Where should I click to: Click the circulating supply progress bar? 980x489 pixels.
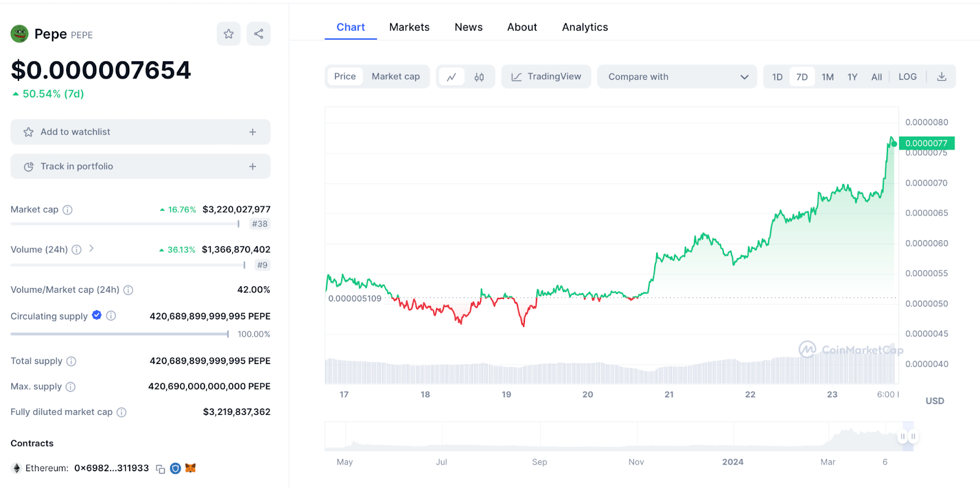[120, 335]
